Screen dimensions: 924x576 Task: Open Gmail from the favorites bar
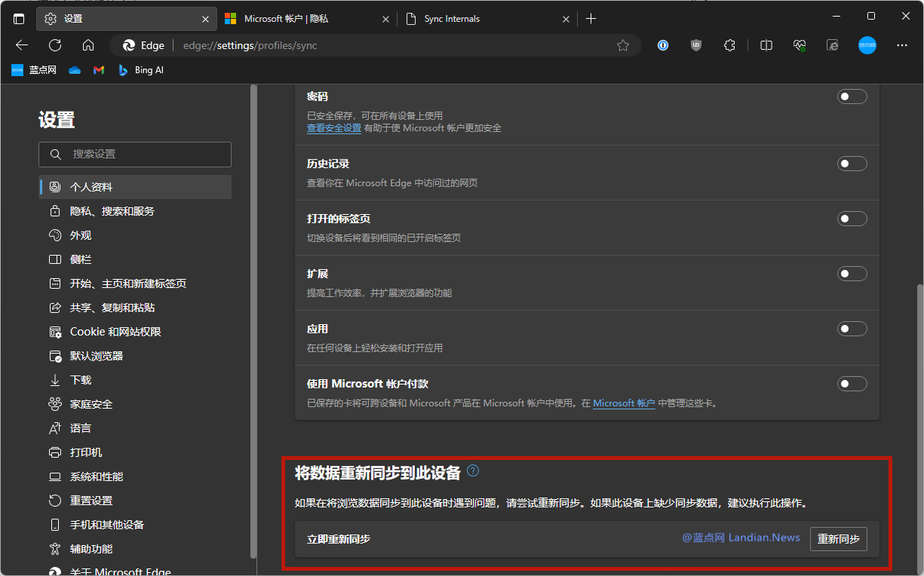click(99, 69)
